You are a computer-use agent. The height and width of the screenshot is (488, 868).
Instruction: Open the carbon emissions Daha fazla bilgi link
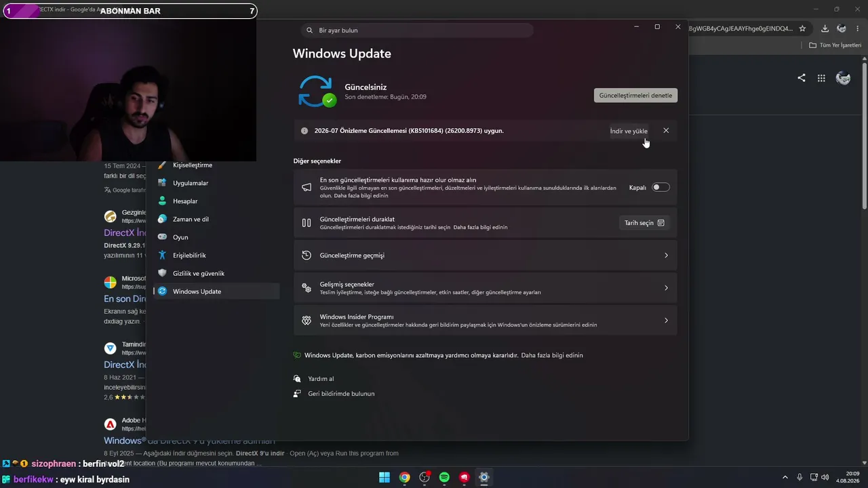(x=552, y=355)
